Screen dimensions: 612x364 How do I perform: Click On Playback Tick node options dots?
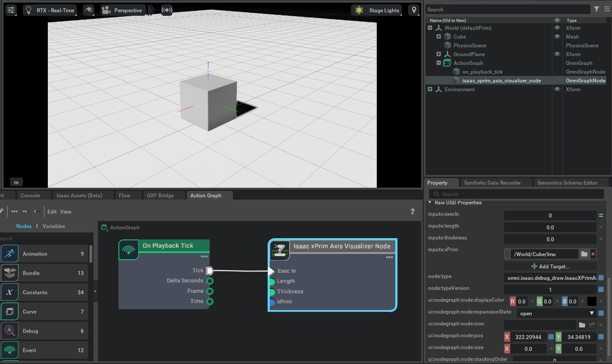point(204,257)
